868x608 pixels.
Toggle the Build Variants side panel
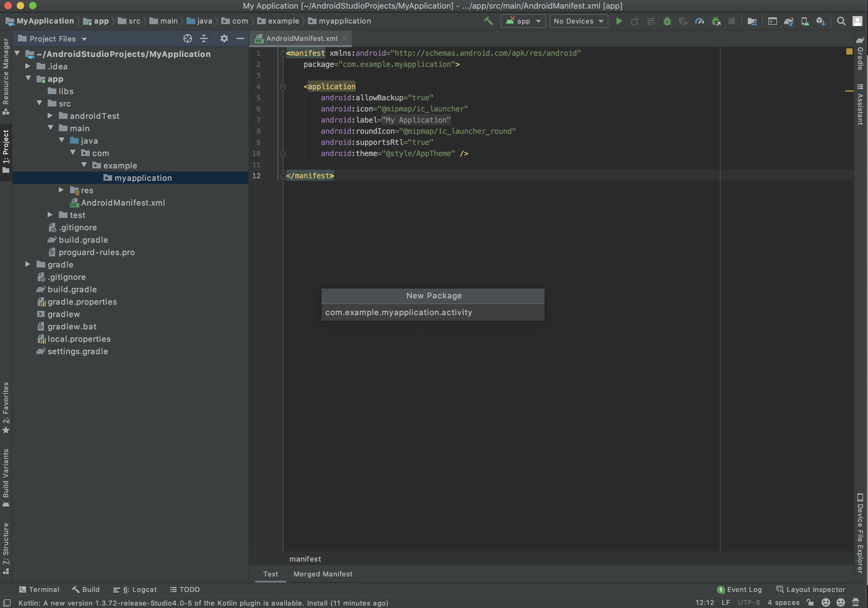coord(6,477)
